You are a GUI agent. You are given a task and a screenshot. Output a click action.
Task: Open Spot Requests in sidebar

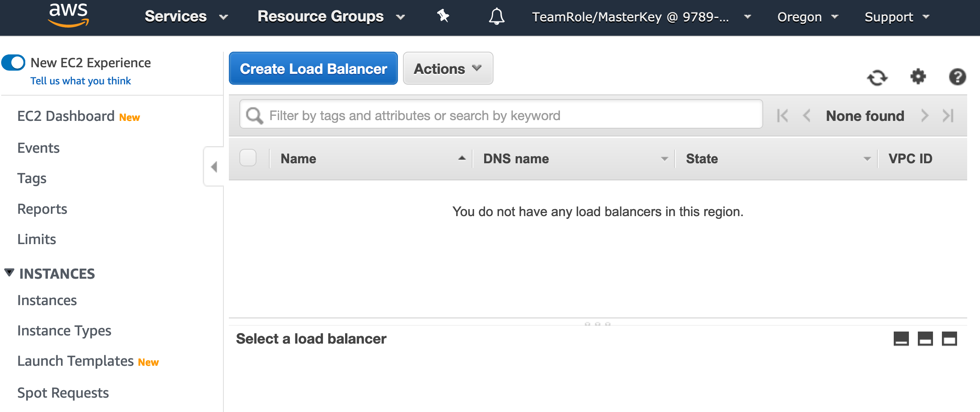coord(63,393)
